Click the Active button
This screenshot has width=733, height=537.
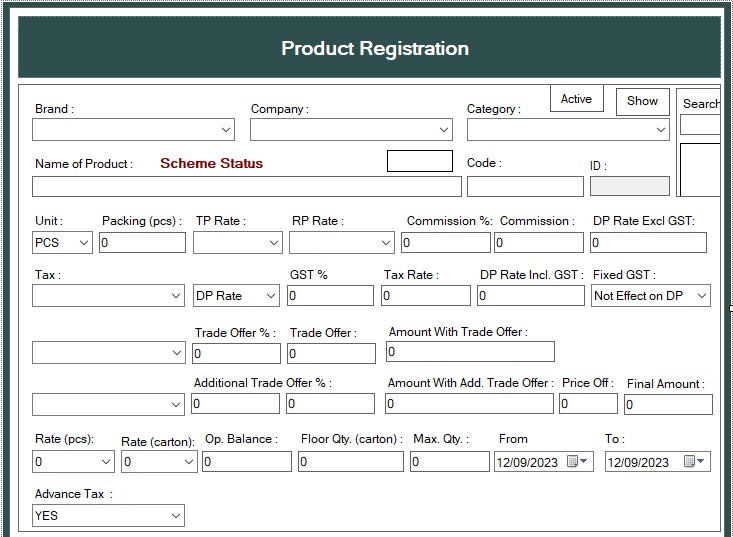pyautogui.click(x=576, y=99)
